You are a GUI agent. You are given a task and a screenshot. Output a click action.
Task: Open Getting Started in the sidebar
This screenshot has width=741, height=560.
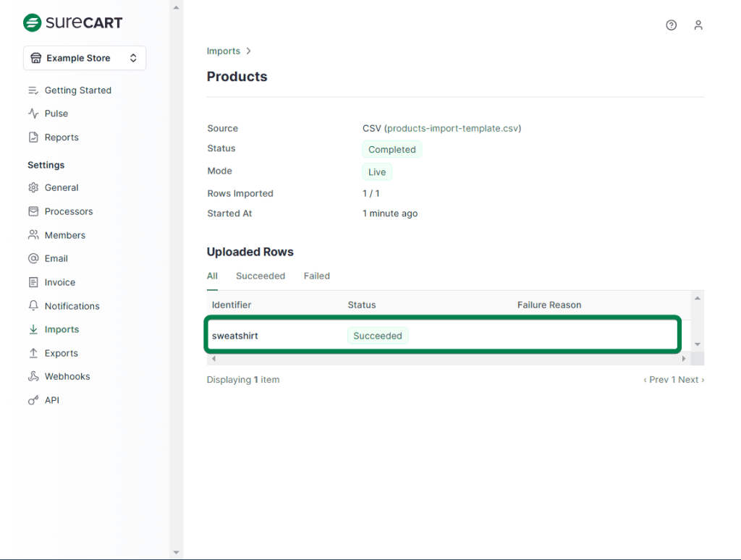[x=77, y=90]
